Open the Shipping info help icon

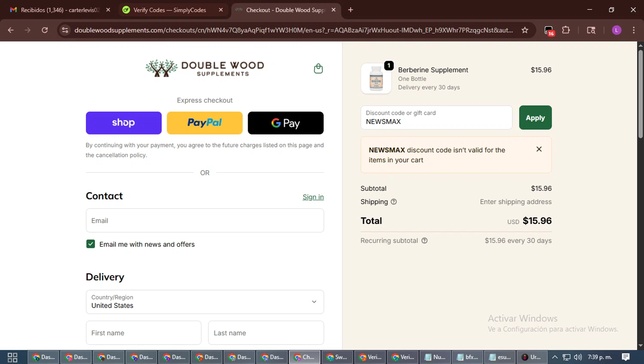394,202
